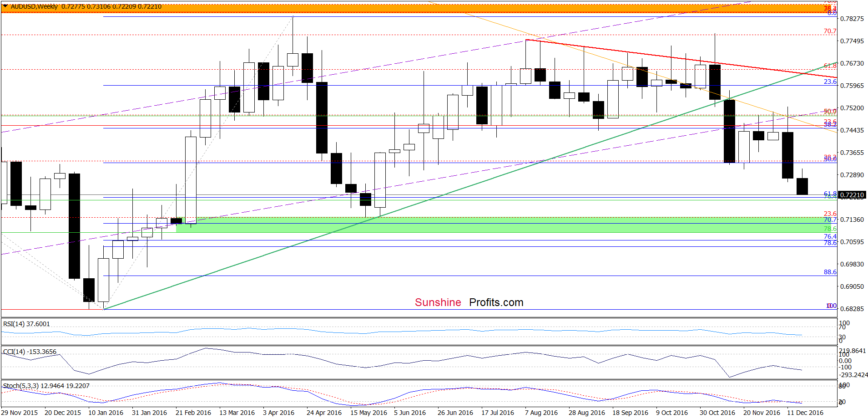Viewport: 868px width, 419px height.
Task: Click the 0.74435 price axis label
Action: (x=852, y=130)
